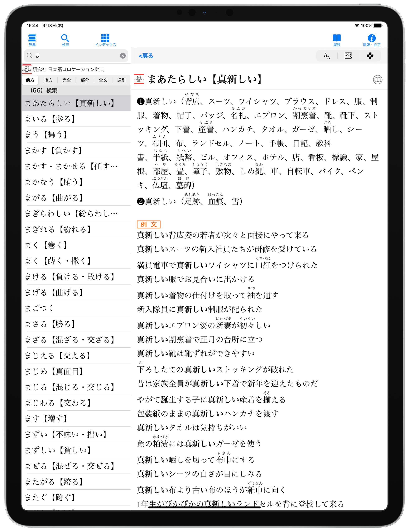Image resolution: width=409 pixels, height=532 pixels.
Task: Switch to 後方 suffix match mode
Action: [48, 80]
